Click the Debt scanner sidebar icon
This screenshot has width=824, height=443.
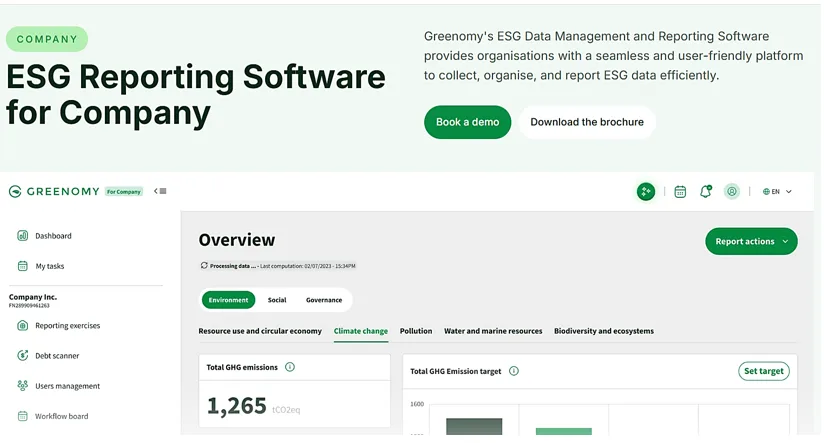(23, 355)
